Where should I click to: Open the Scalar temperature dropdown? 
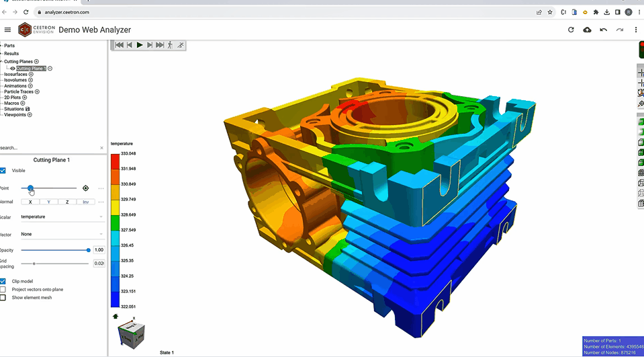pyautogui.click(x=62, y=216)
